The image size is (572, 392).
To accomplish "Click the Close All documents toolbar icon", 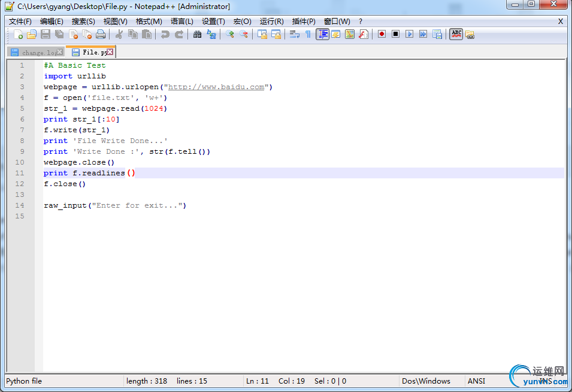I will pyautogui.click(x=87, y=35).
